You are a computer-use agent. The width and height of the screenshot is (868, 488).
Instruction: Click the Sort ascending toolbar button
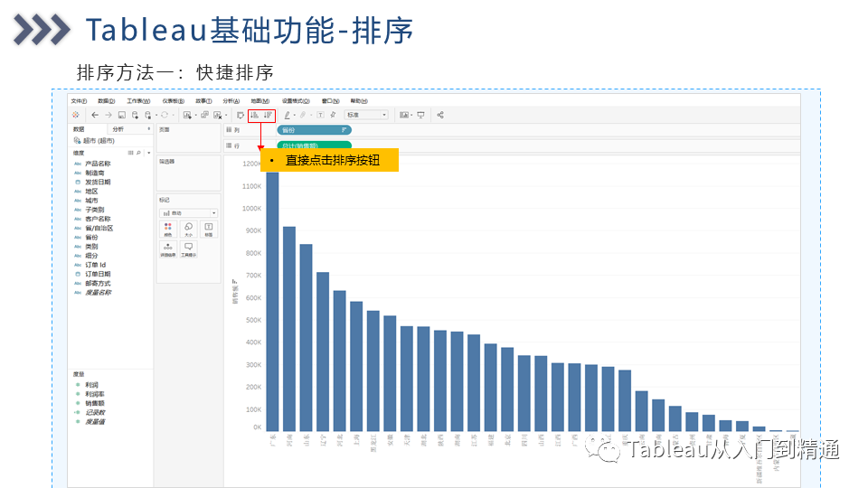coord(255,115)
